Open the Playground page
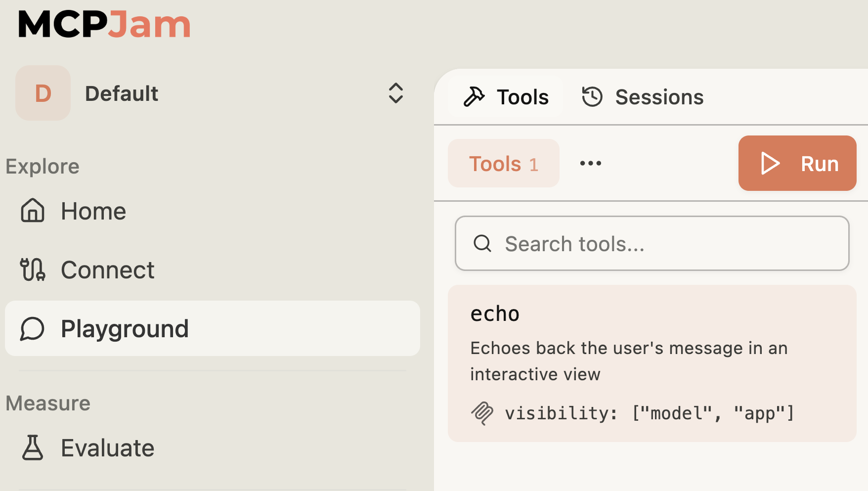Screen dimensions: 868x491 click(x=213, y=328)
